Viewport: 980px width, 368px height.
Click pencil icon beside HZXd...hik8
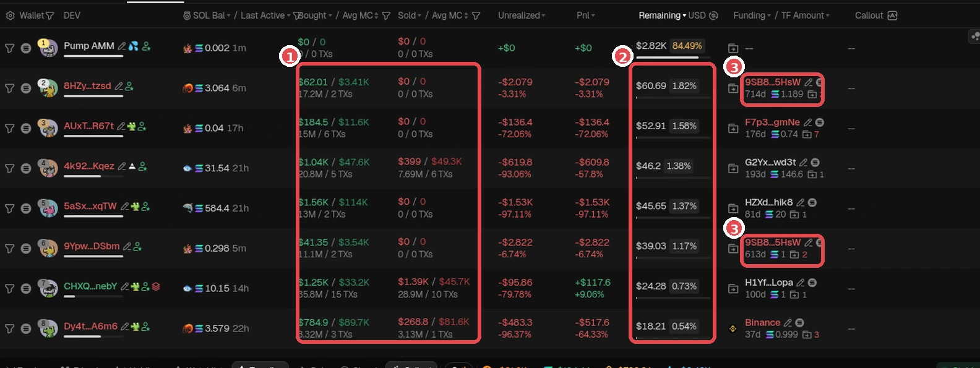click(x=800, y=203)
